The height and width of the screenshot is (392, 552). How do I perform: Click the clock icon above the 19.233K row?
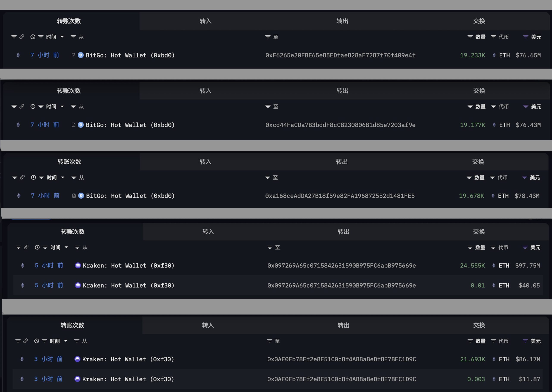pos(33,37)
